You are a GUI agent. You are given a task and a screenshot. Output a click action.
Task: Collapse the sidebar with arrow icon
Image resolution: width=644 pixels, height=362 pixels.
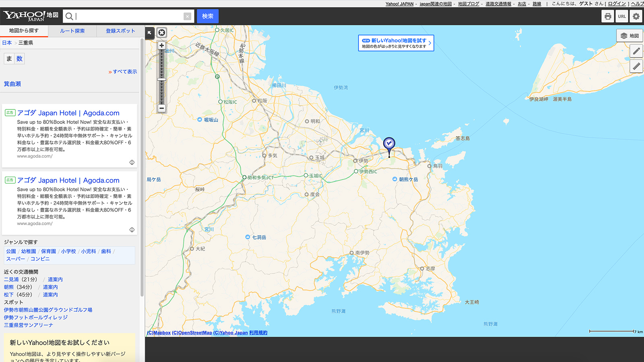pos(150,33)
